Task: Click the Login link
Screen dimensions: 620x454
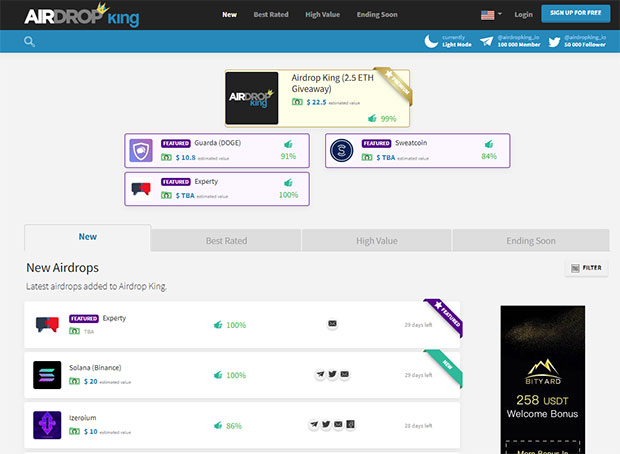Action: click(x=523, y=15)
